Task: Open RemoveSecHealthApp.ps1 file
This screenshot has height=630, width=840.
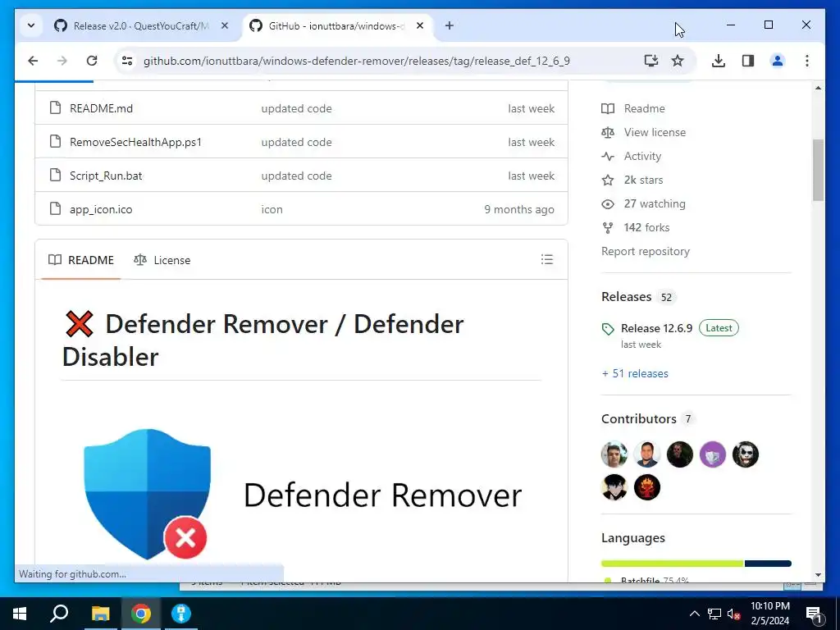Action: click(x=135, y=142)
